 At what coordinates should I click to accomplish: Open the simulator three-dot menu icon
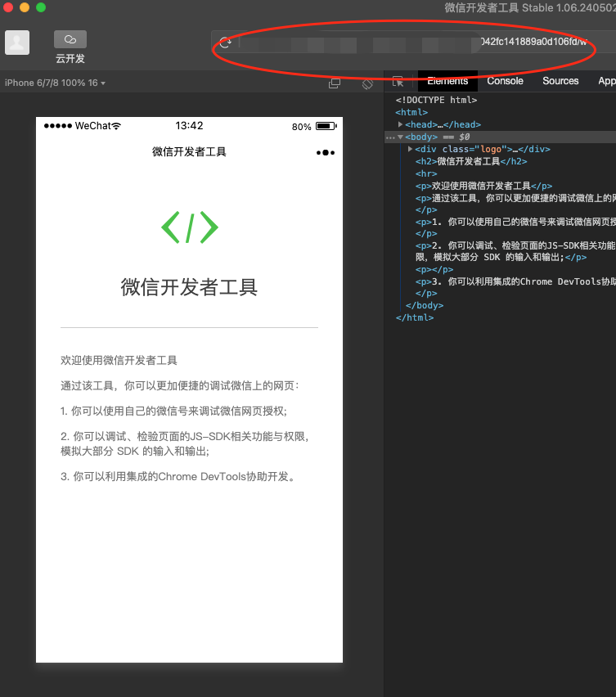pyautogui.click(x=326, y=152)
